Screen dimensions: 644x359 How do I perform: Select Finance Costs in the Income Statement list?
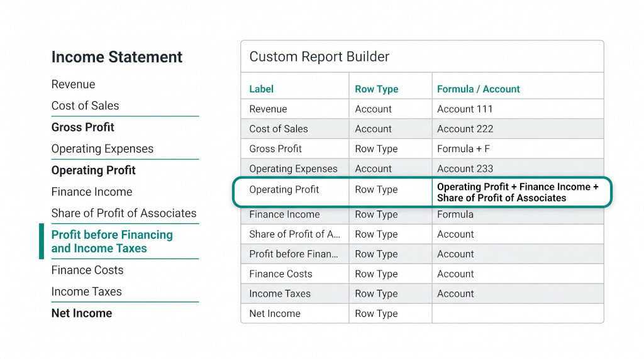pyautogui.click(x=87, y=270)
